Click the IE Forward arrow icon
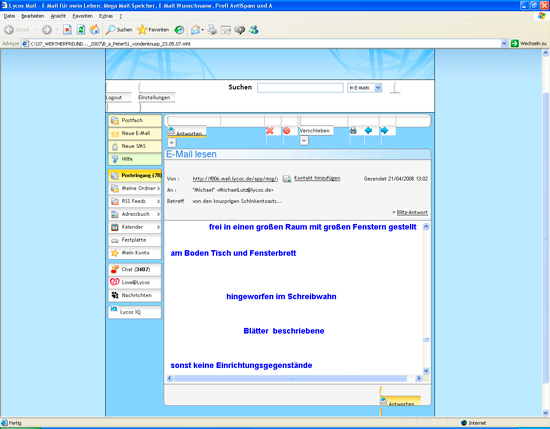The height and width of the screenshot is (429, 550). 47,30
